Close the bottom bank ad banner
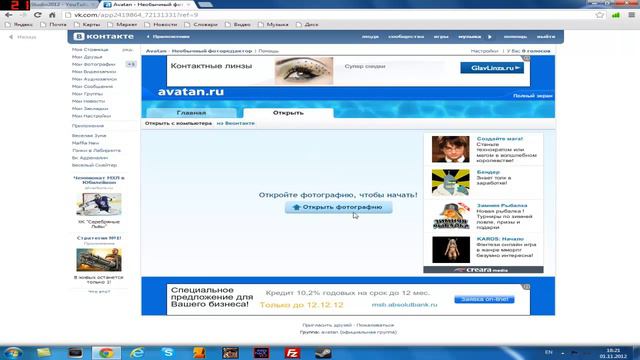The width and height of the screenshot is (640, 360). (x=527, y=287)
